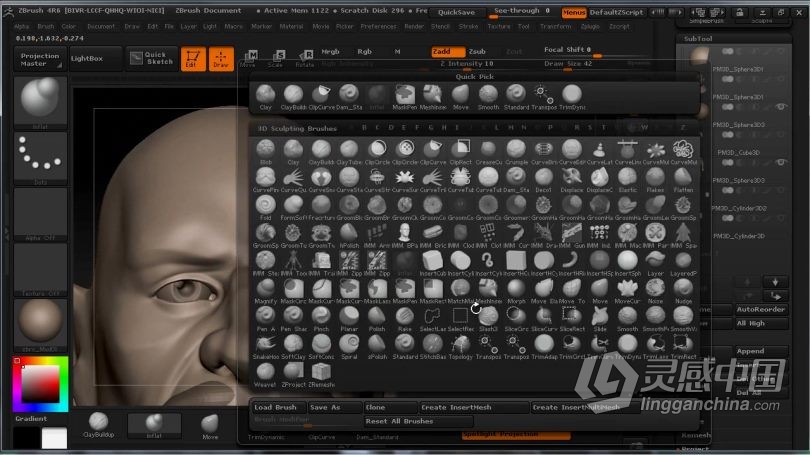Image resolution: width=810 pixels, height=455 pixels.
Task: Switch to Zsub mode
Action: pos(477,52)
